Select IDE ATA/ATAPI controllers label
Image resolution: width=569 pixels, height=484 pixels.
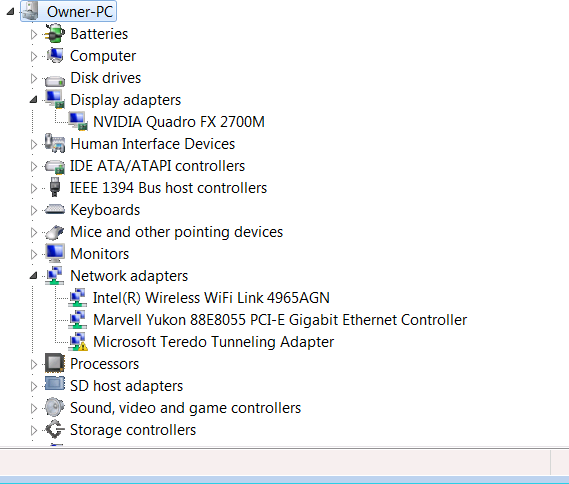[157, 166]
